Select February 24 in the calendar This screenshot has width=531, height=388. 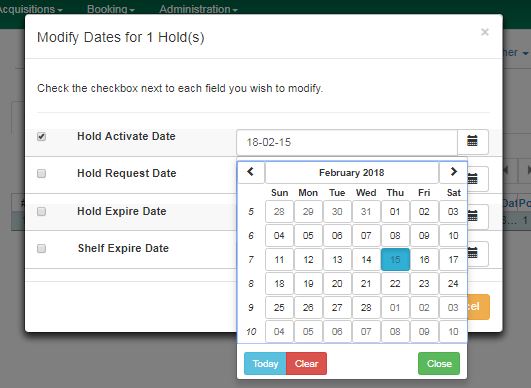click(453, 283)
